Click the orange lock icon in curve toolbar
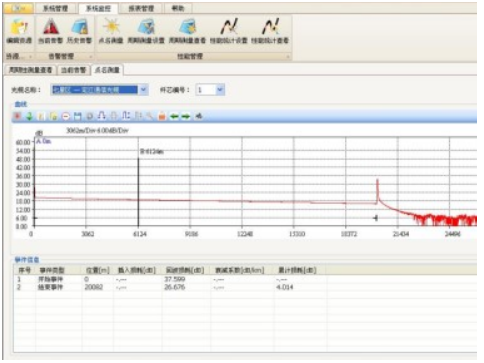Screen dimensions: 484x363 162,116
